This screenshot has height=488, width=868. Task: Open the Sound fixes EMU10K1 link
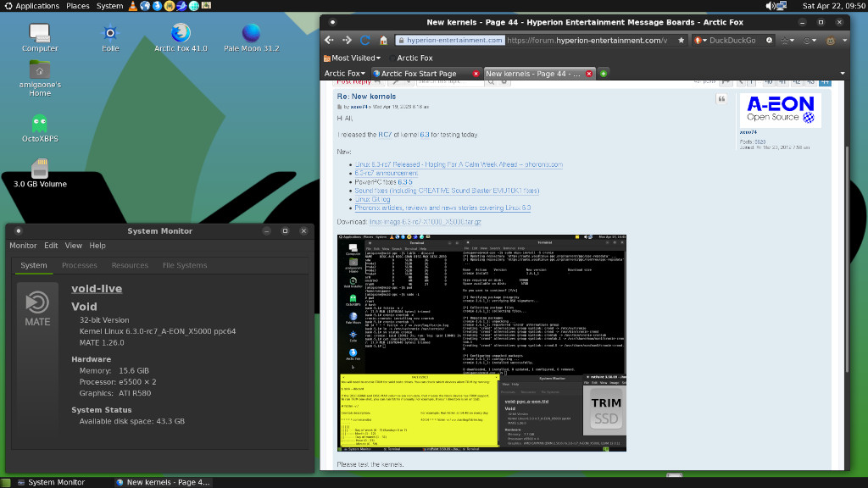(447, 191)
